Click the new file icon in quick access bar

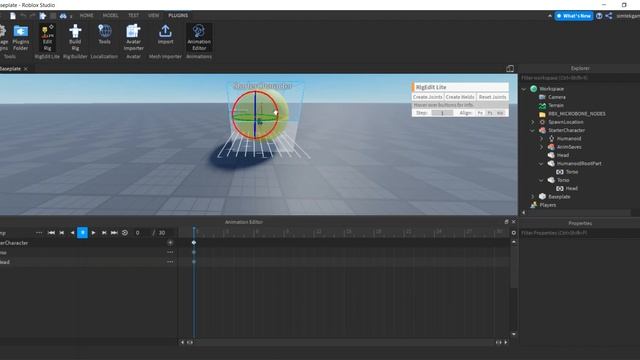point(13,16)
